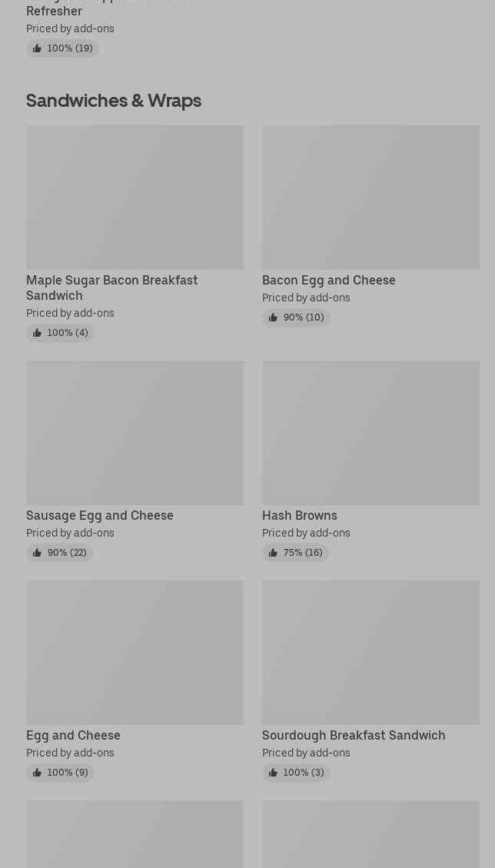Open the Hash Browns image
The image size is (495, 868).
pos(370,432)
